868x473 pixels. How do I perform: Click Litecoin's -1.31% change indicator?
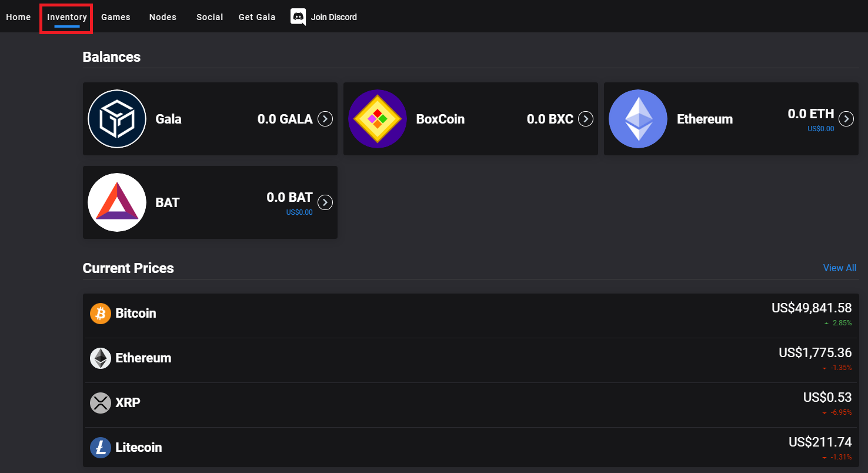[837, 457]
